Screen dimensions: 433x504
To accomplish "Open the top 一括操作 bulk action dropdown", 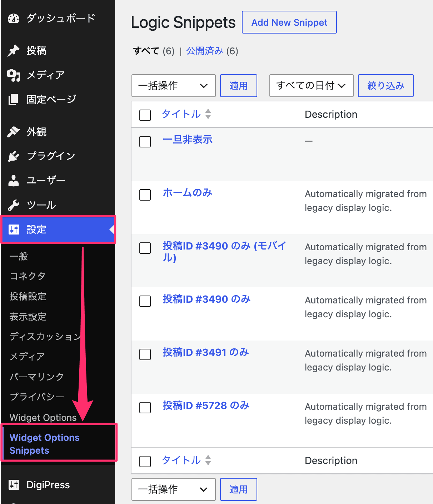I will click(174, 86).
